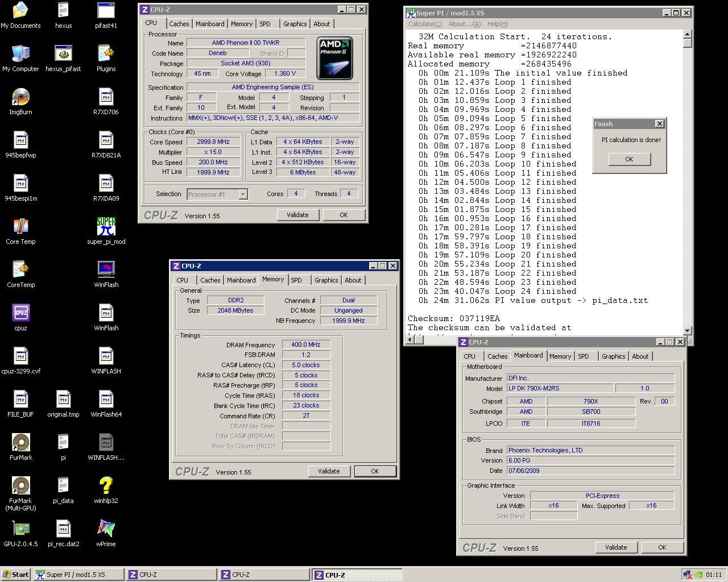Click Validate in the Memory CPU-Z window
Image resolution: width=728 pixels, height=582 pixels.
(329, 471)
